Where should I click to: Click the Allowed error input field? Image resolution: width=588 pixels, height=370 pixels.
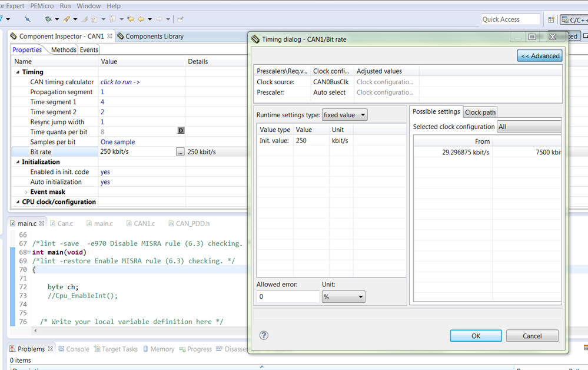[x=288, y=296]
